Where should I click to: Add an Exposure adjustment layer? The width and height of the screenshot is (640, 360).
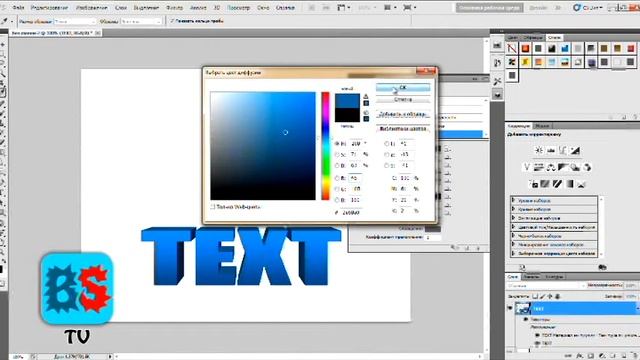(x=575, y=150)
